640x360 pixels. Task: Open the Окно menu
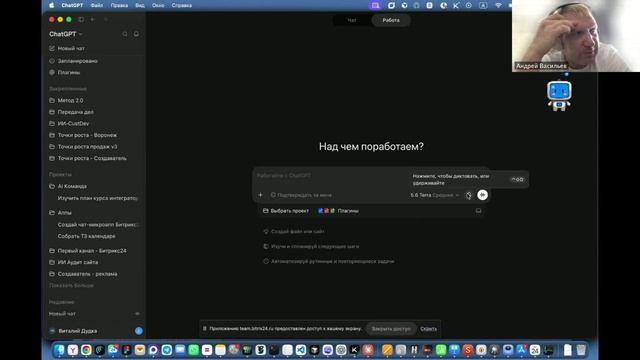(x=158, y=5)
